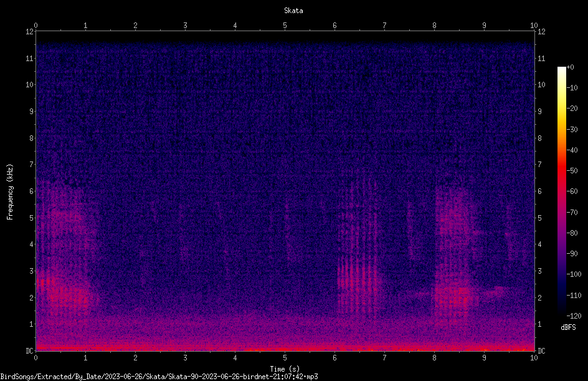Click the "8" tick on the bottom time axis
The width and height of the screenshot is (588, 381).
pos(434,358)
